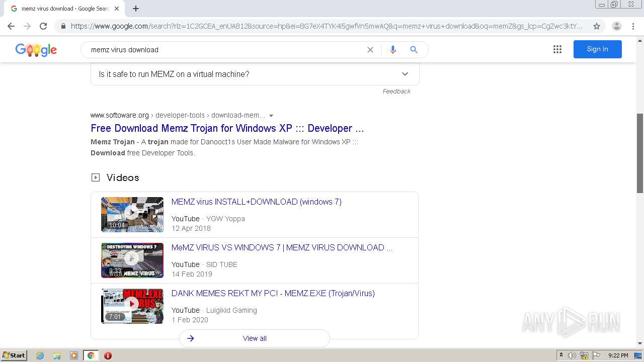Click YGW Yoppa channel text
Image resolution: width=644 pixels, height=362 pixels.
click(225, 219)
